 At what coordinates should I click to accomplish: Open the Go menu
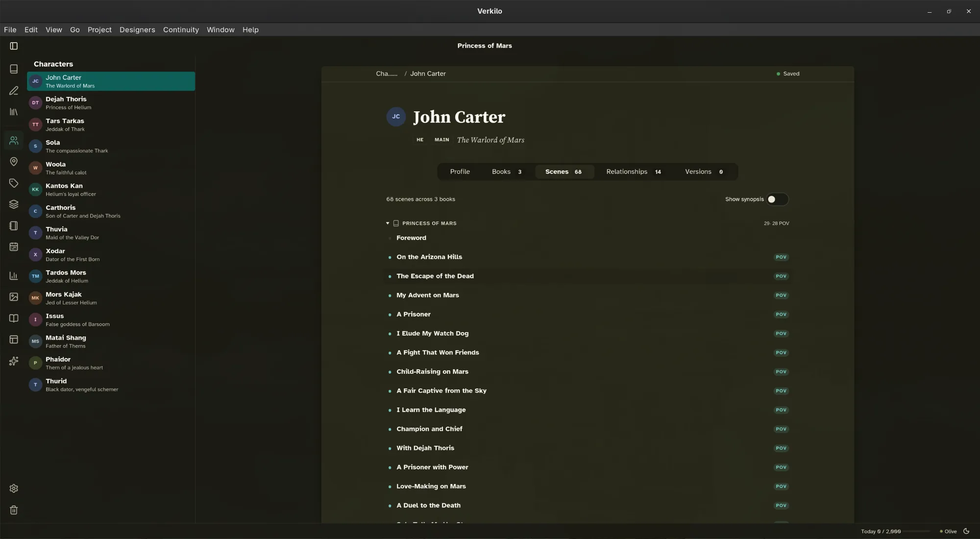pos(75,30)
